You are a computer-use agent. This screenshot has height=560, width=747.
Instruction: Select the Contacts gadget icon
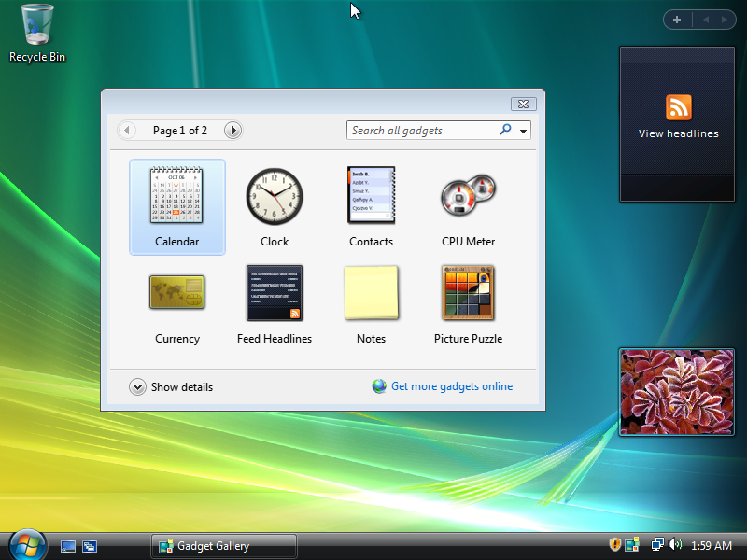point(371,196)
